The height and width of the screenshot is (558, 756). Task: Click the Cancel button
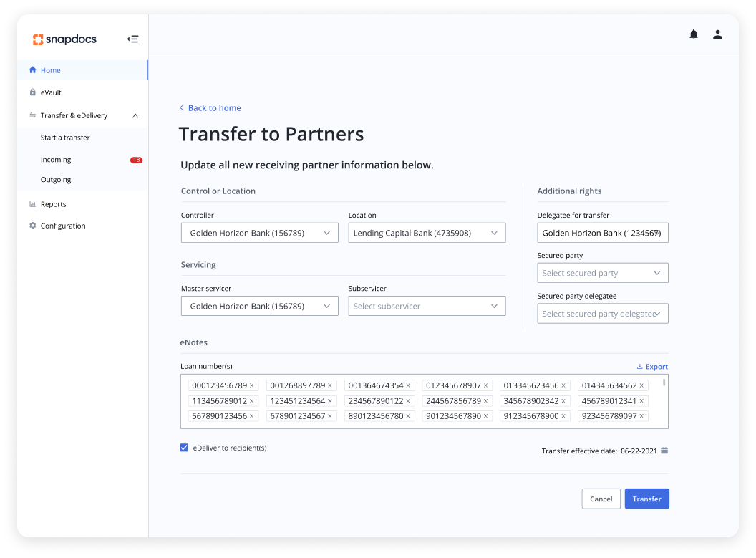click(601, 499)
